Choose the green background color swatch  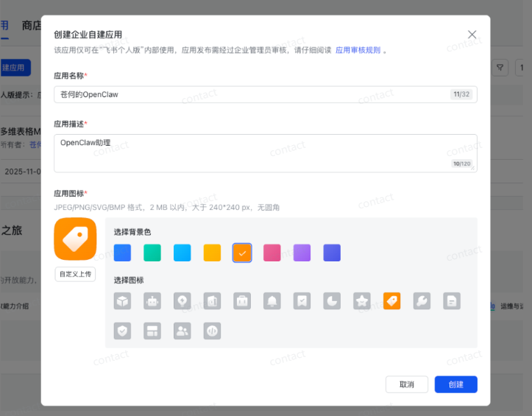[x=152, y=253]
